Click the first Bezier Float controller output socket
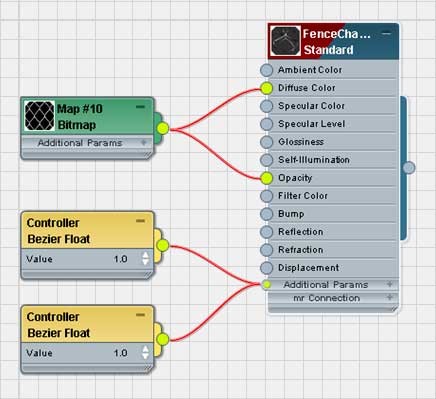436x399 pixels. tap(163, 246)
